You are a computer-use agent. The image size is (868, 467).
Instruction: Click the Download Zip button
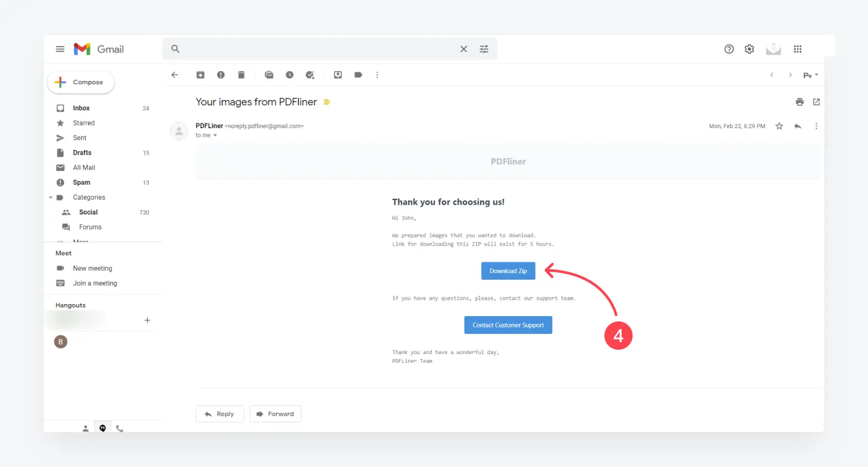508,271
